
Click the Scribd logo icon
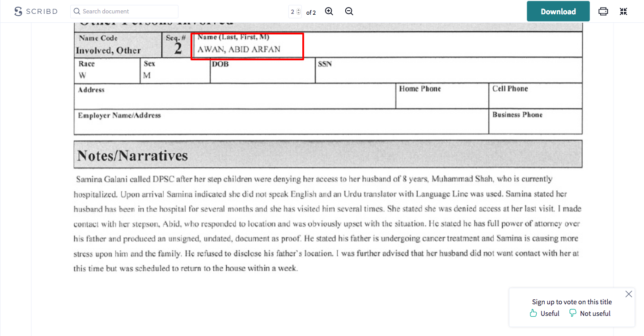(17, 11)
